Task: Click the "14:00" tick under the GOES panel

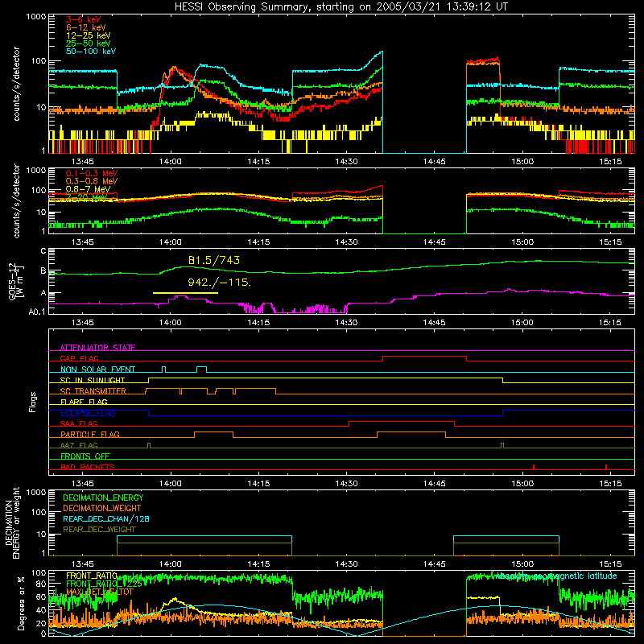Action: coord(171,323)
